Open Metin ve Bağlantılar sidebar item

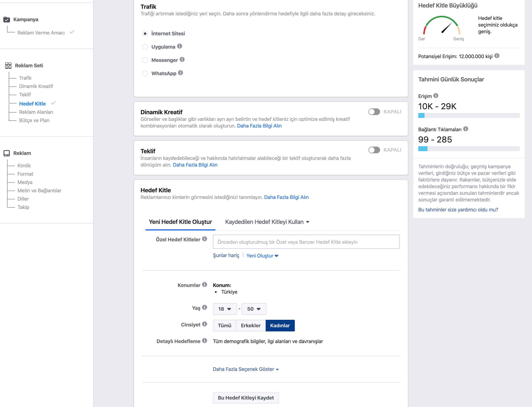click(x=39, y=190)
